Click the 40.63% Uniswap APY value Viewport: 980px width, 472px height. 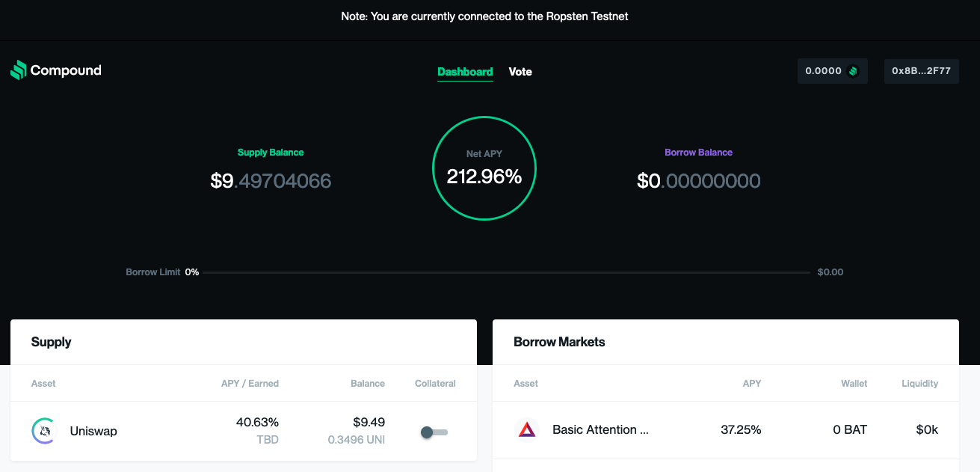[257, 423]
